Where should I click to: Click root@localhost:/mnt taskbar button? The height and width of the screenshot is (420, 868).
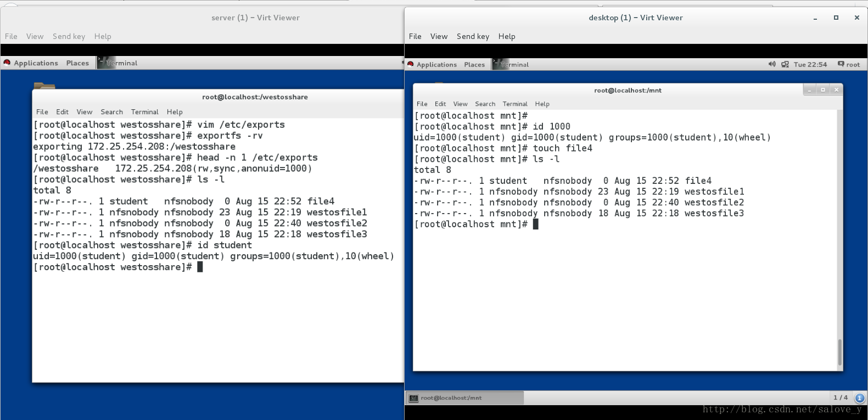[x=464, y=398]
